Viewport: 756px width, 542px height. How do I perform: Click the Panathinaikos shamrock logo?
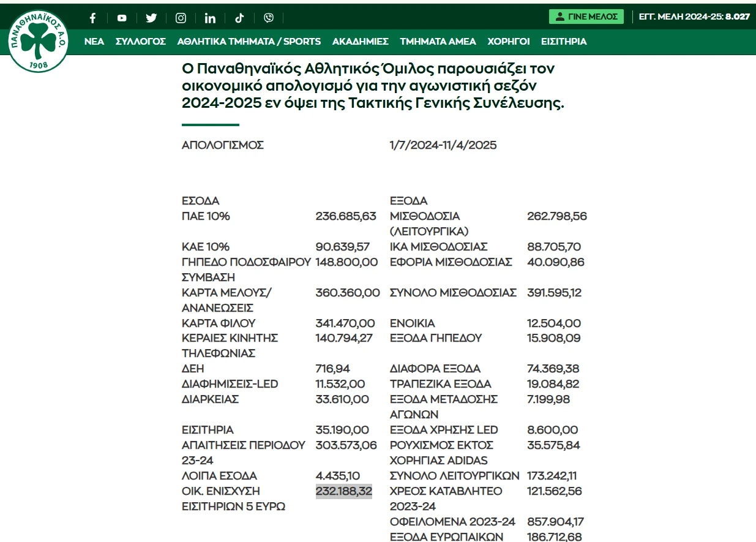39,42
